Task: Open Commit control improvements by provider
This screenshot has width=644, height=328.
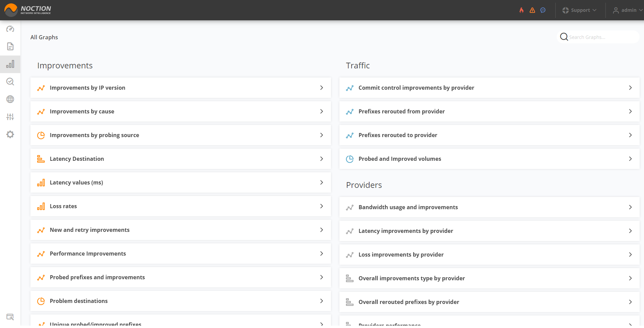Action: [x=416, y=88]
